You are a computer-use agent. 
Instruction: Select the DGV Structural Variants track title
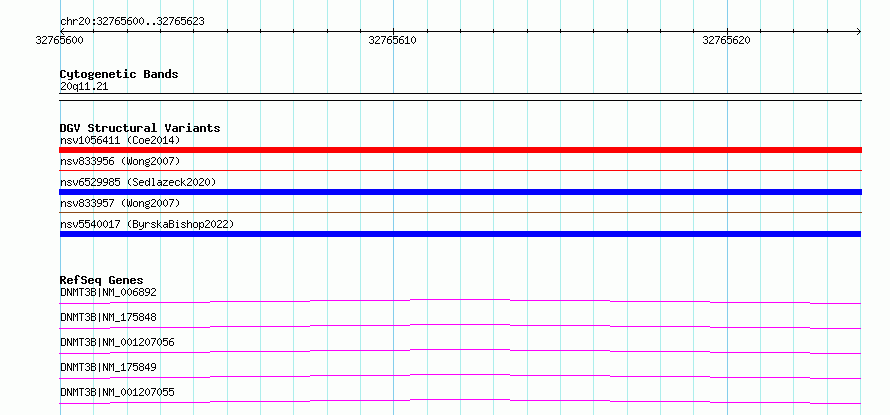(140, 128)
